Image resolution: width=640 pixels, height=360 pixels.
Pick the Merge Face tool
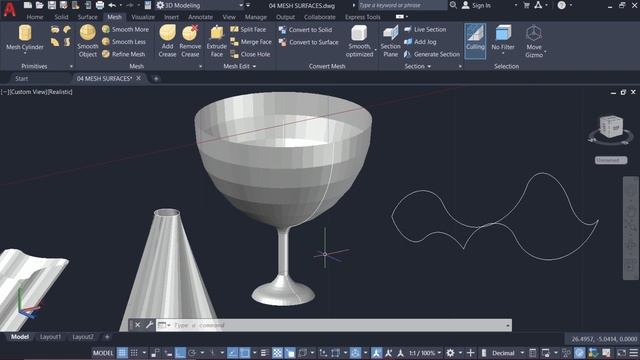coord(251,42)
